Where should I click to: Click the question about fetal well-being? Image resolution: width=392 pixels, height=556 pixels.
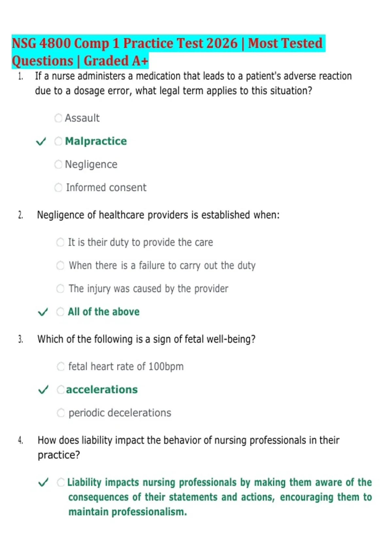coord(146,339)
